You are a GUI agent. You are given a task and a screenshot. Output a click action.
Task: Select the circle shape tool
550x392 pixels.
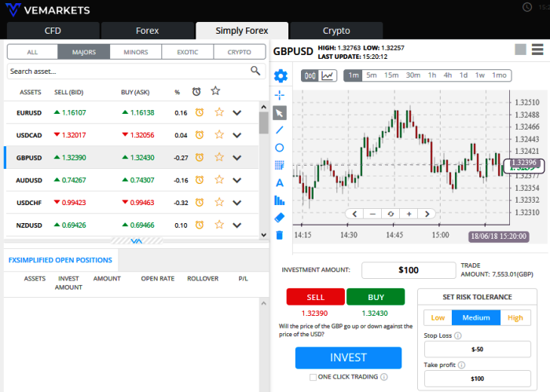280,148
